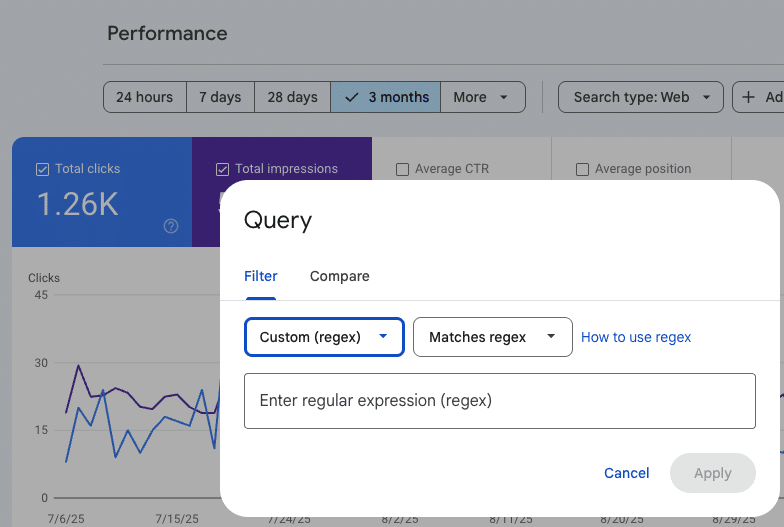Open the Search type: Web dropdown
This screenshot has height=527, width=784.
point(640,97)
